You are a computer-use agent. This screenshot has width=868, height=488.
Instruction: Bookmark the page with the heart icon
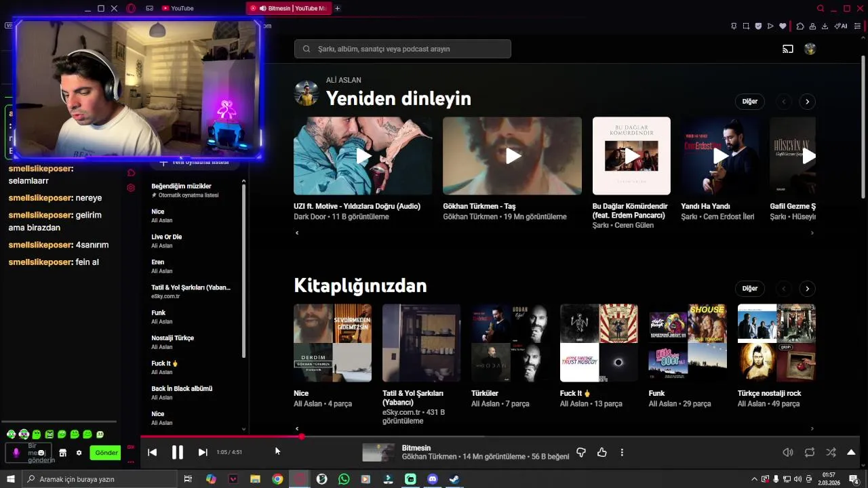click(x=783, y=26)
